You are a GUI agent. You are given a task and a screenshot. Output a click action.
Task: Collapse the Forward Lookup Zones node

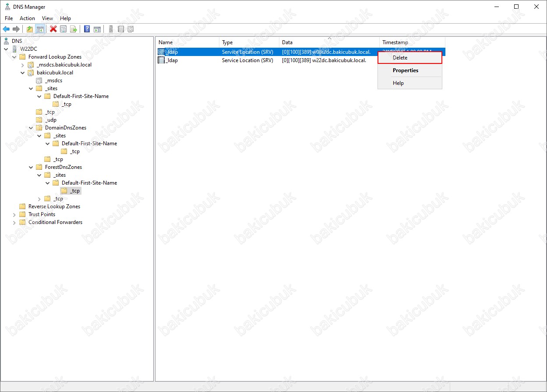[x=14, y=57]
